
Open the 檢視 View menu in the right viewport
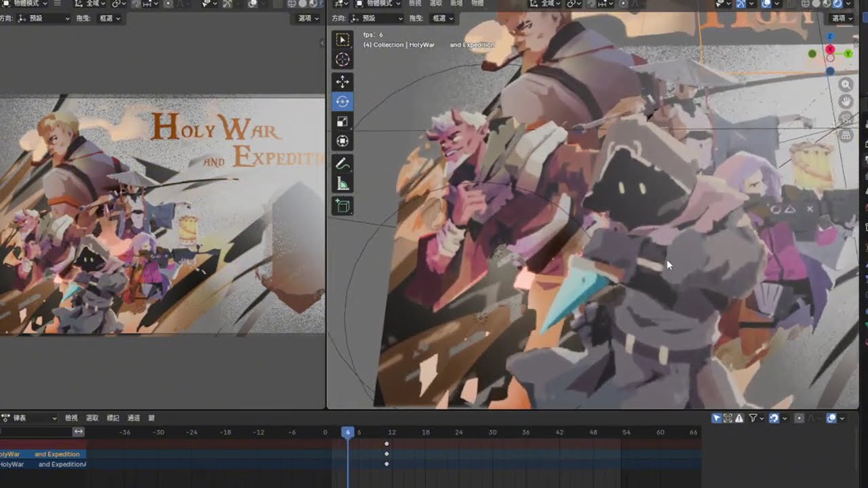tap(415, 4)
